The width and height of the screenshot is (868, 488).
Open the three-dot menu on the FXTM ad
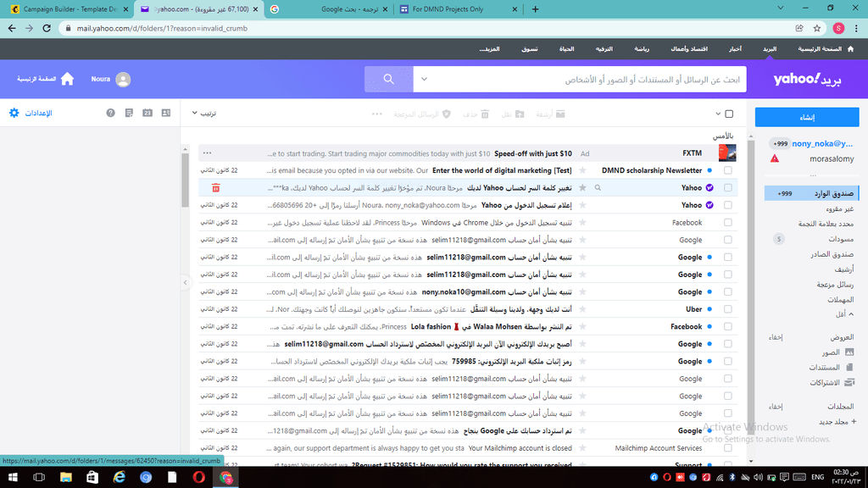207,153
